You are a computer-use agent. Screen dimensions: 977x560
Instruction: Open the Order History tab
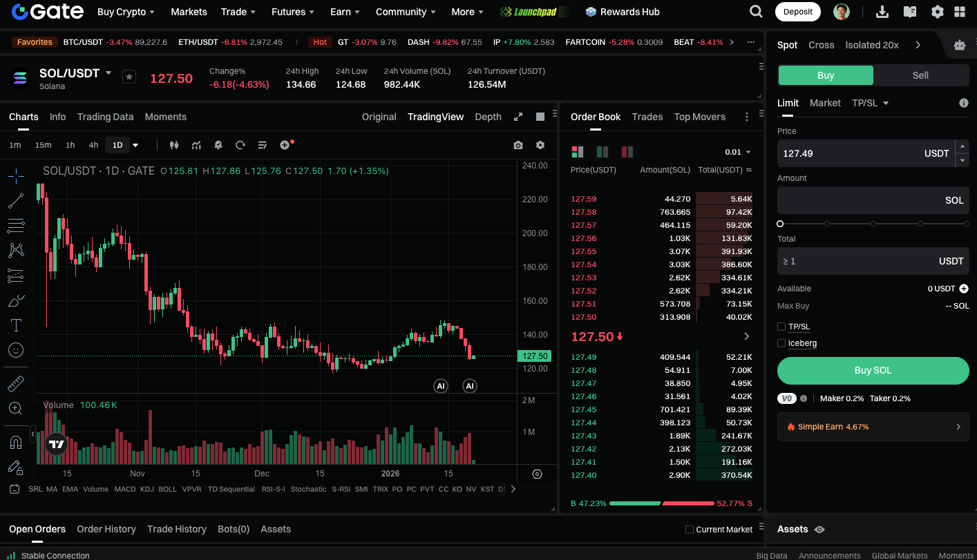click(106, 529)
